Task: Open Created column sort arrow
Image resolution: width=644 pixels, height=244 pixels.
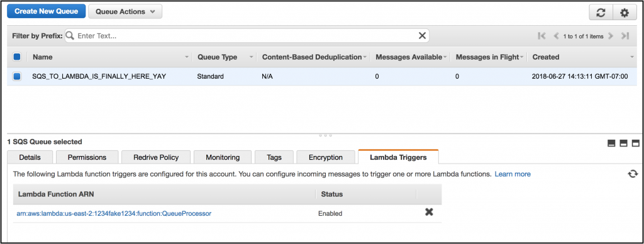Action: [x=632, y=57]
